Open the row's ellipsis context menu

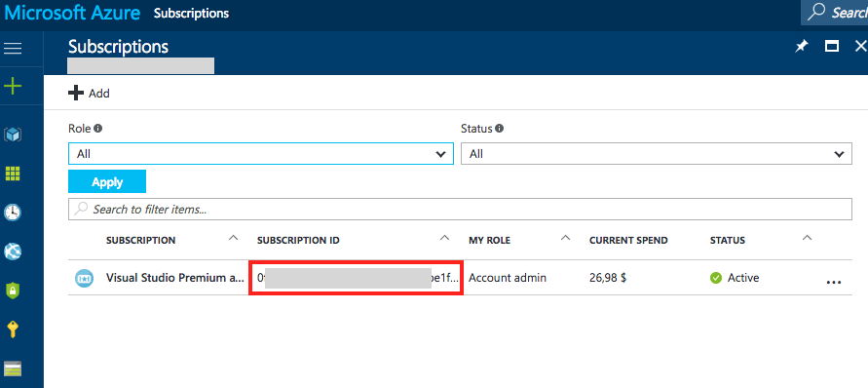(x=834, y=282)
